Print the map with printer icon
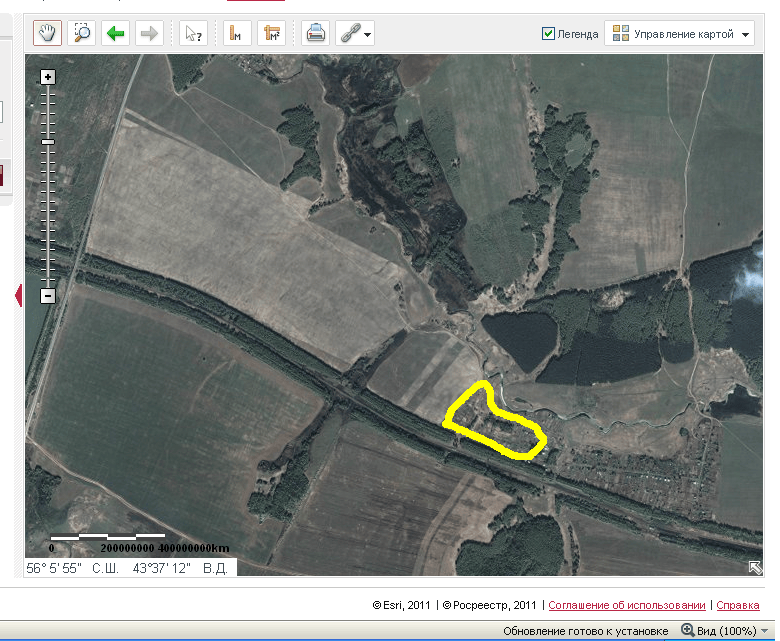This screenshot has width=780, height=641. (315, 33)
